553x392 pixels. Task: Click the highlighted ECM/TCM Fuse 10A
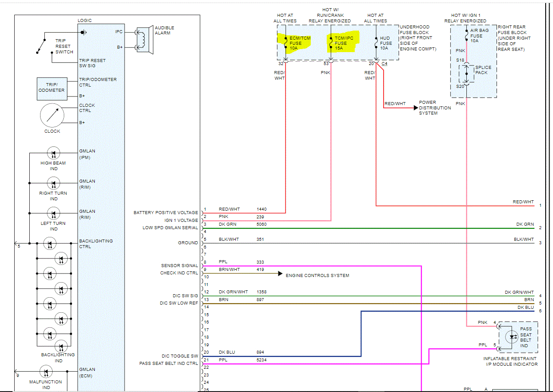tap(297, 43)
